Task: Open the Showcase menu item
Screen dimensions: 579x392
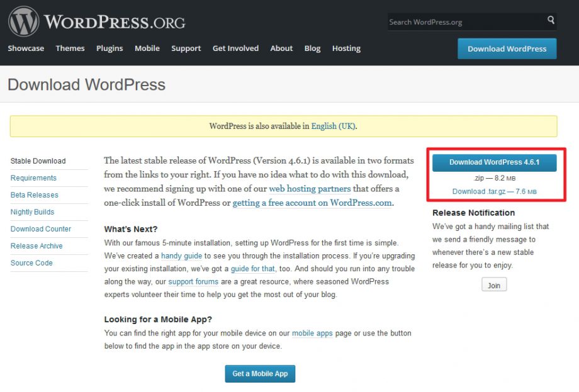Action: pyautogui.click(x=25, y=48)
